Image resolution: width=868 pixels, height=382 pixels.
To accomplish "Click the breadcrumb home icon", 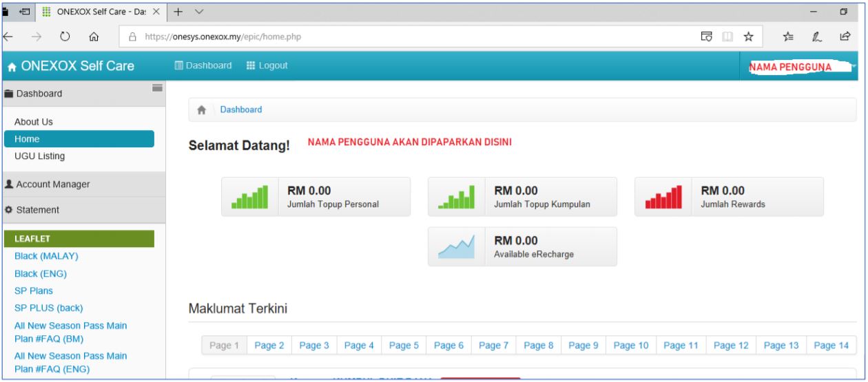I will (x=202, y=110).
